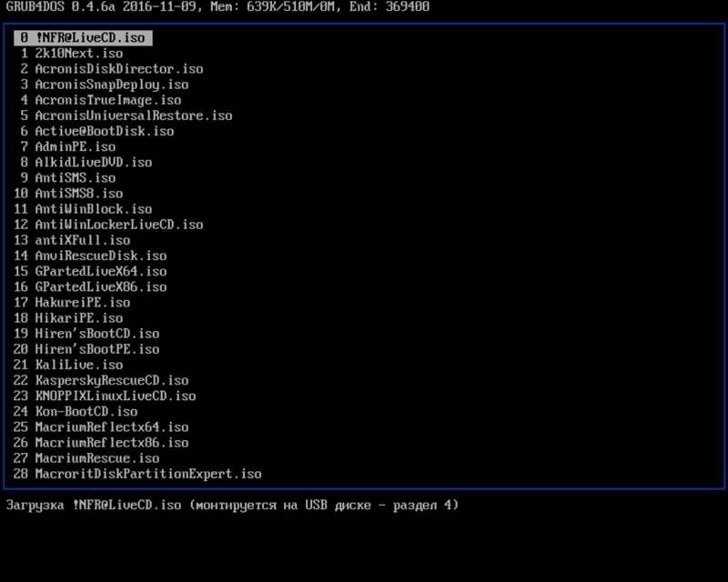Select GPartedLiveX86.iso entry
This screenshot has width=728, height=582.
tap(90, 286)
